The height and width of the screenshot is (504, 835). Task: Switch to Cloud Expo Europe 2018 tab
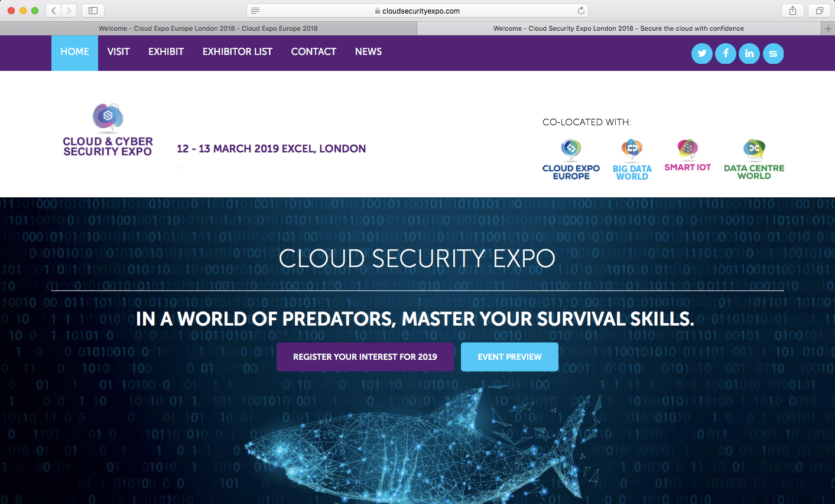pos(208,28)
